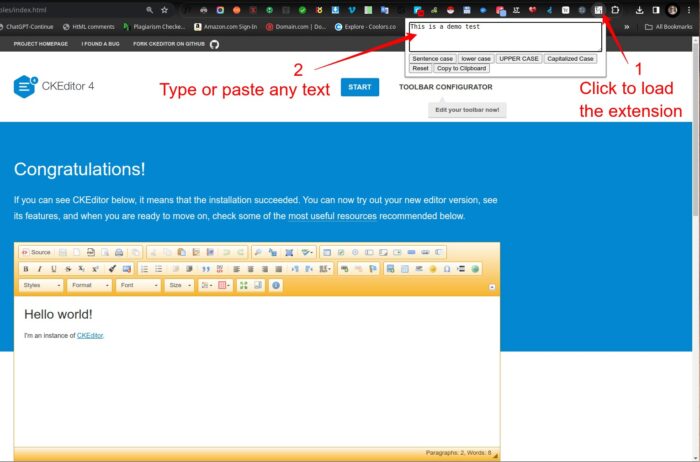Open the All Bookmarks folder

click(669, 27)
